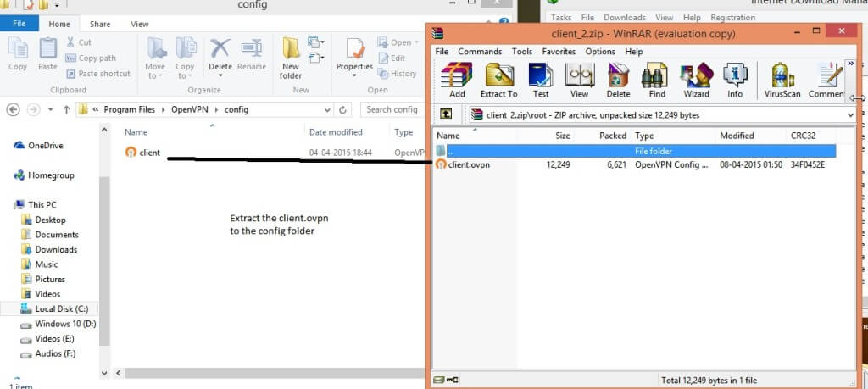Click Copy path in Clipboard group
The height and width of the screenshot is (389, 868).
(96, 58)
